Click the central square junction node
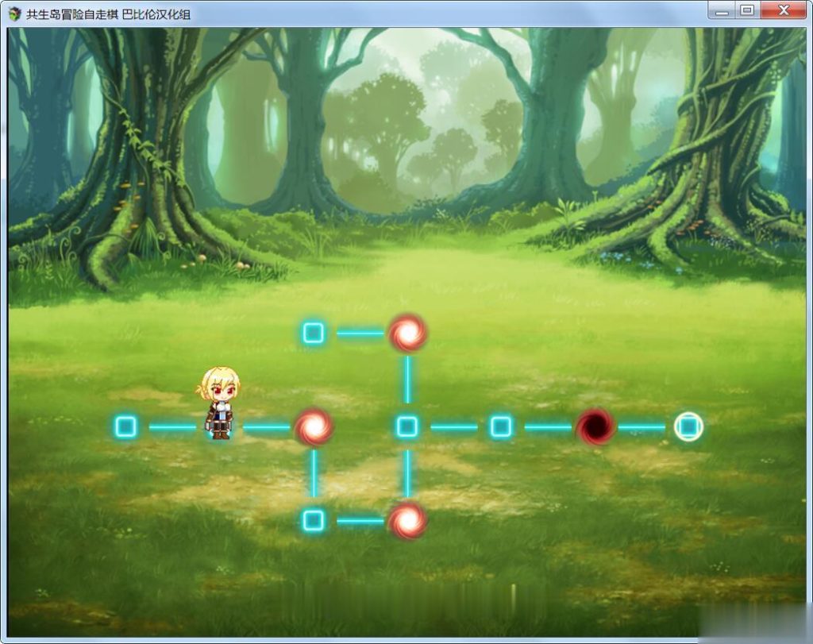This screenshot has height=644, width=813. 407,427
